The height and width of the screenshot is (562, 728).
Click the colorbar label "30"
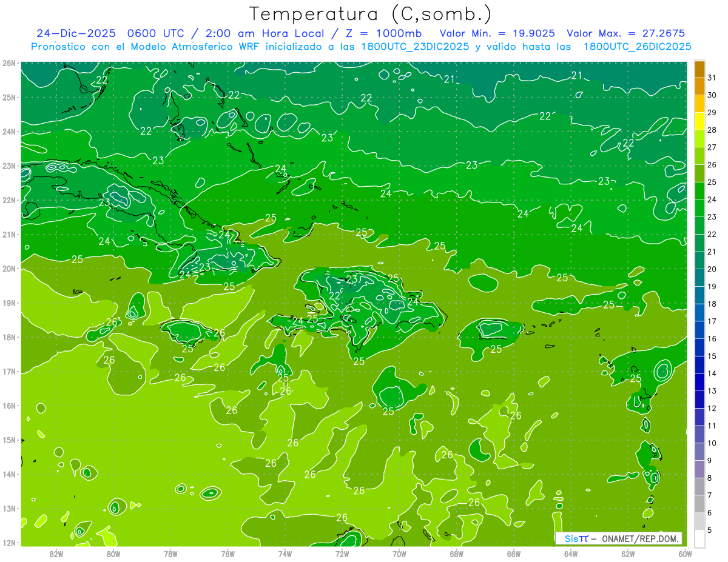[712, 95]
